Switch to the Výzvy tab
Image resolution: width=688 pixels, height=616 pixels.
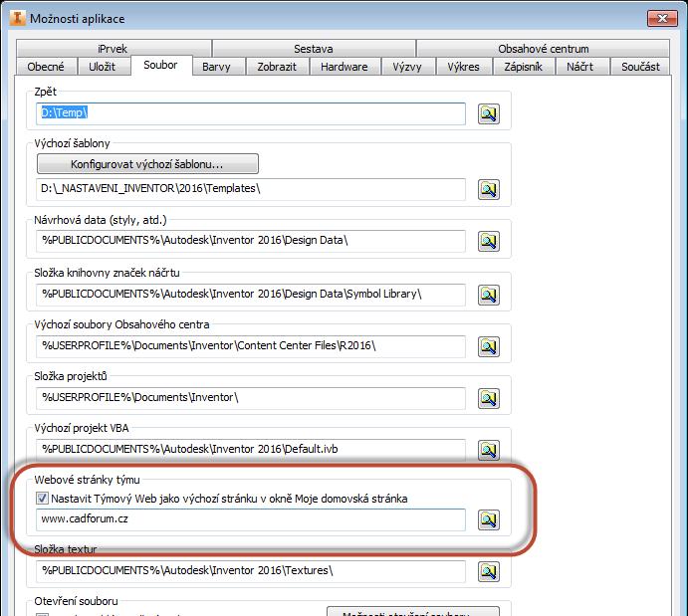tap(407, 67)
